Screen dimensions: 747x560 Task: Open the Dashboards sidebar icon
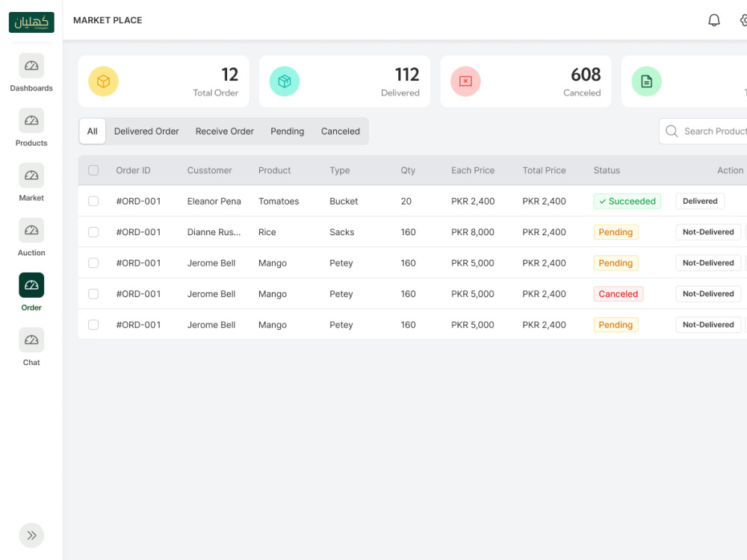point(31,66)
